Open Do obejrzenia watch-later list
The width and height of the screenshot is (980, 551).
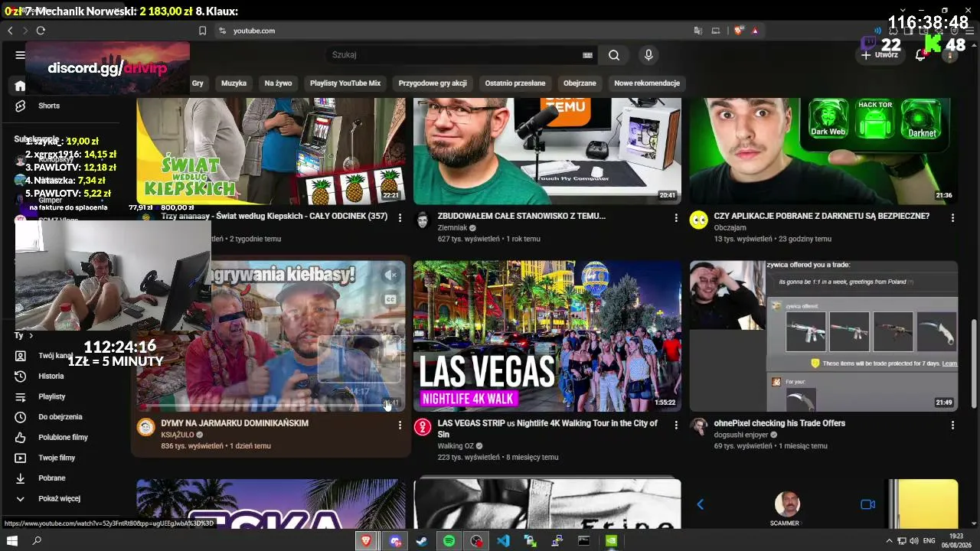(x=60, y=417)
